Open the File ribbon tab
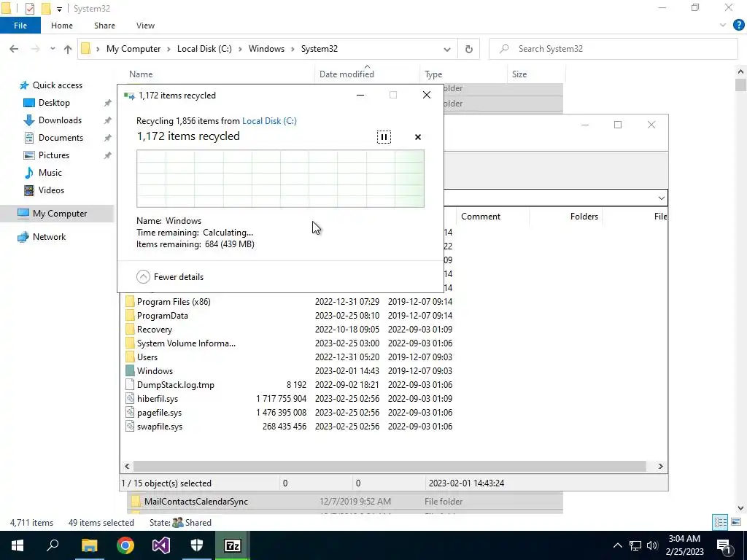Screen dimensions: 747x560 (20, 26)
